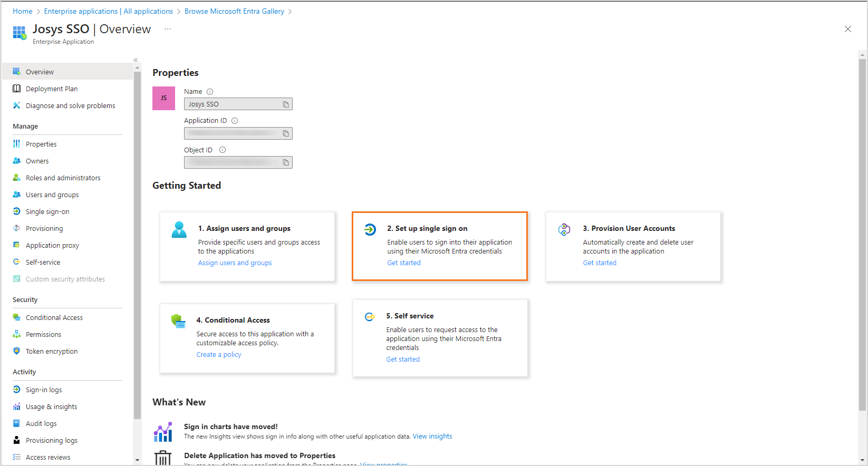Image resolution: width=868 pixels, height=466 pixels.
Task: Click the 'Sign in charts have moved!' heading
Action: tap(230, 426)
